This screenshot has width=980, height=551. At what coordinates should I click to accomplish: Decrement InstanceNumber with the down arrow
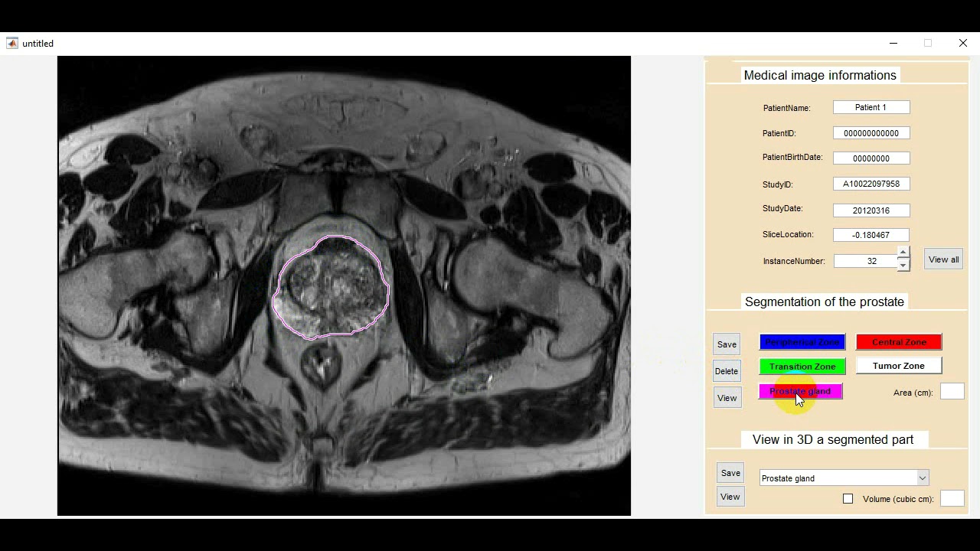(x=903, y=266)
